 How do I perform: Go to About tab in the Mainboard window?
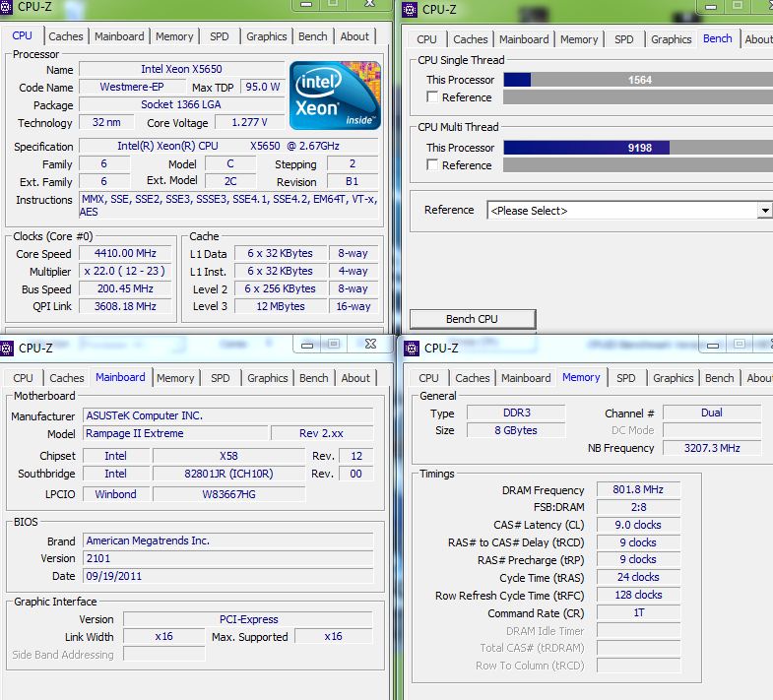[x=355, y=378]
